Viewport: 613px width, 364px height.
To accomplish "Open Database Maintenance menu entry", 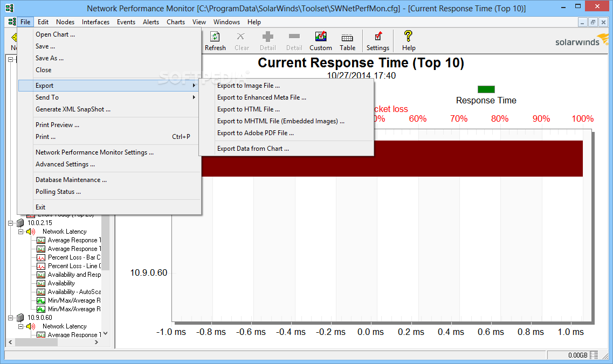I will [109, 180].
